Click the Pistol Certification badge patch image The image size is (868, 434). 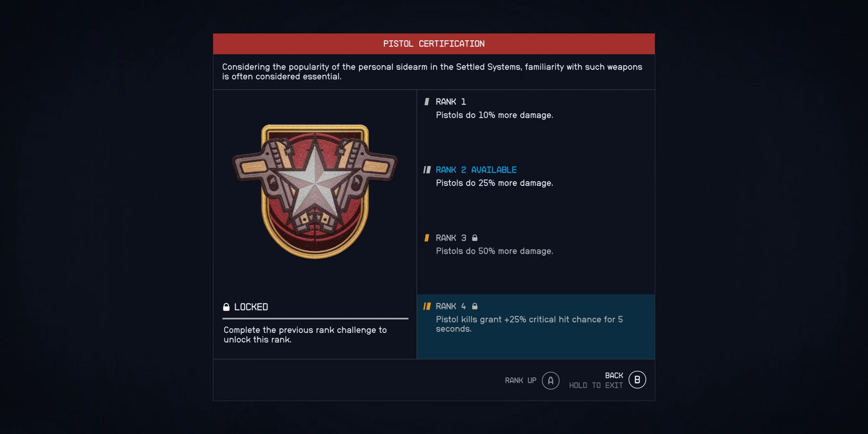tap(315, 191)
